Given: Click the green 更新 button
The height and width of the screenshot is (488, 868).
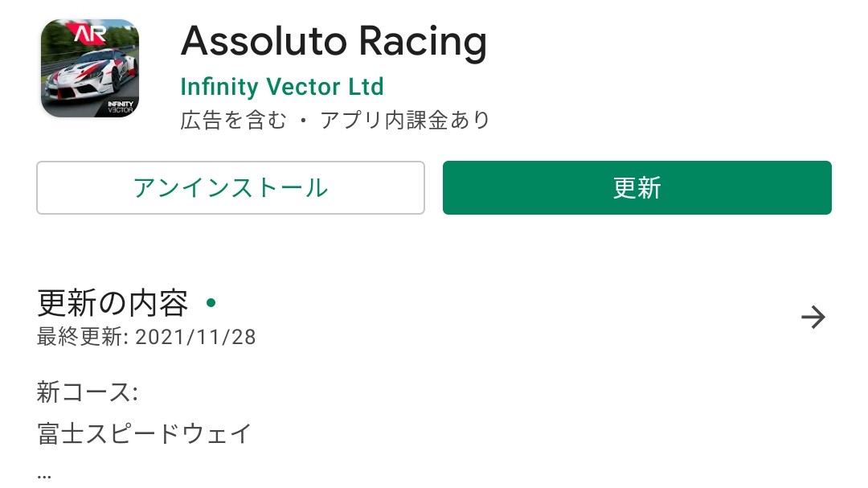Looking at the screenshot, I should coord(637,188).
